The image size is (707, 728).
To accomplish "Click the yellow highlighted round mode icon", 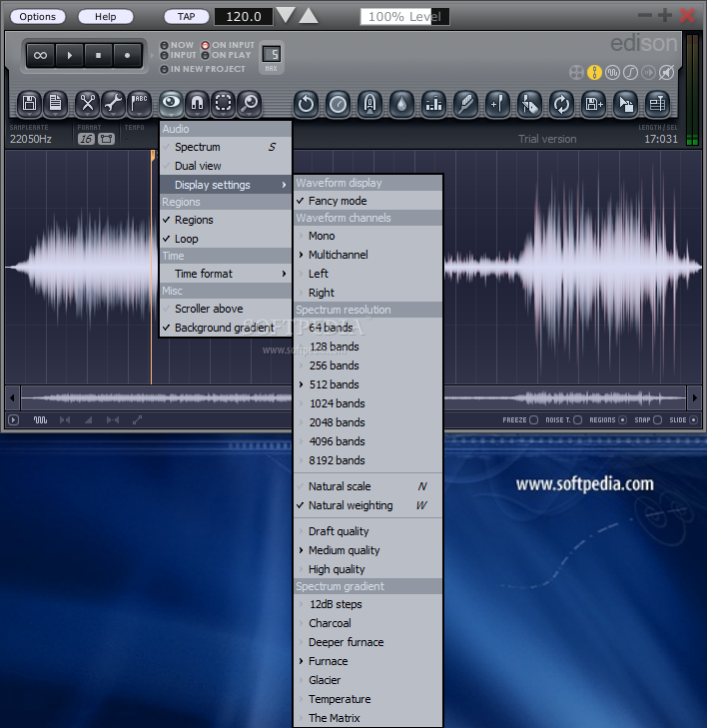I will coord(594,73).
